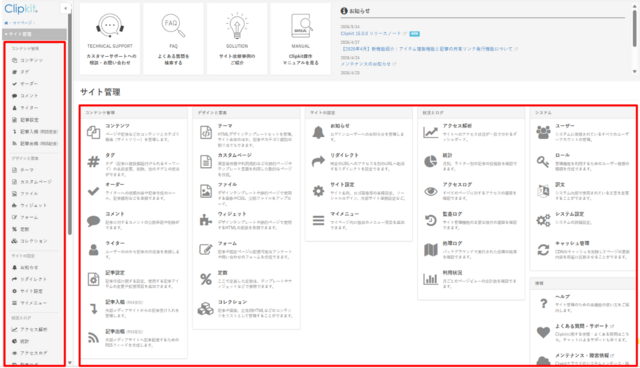The image size is (640, 368).
Task: Click the puzzle icon of the ウィジェット card
Action: 206,220
